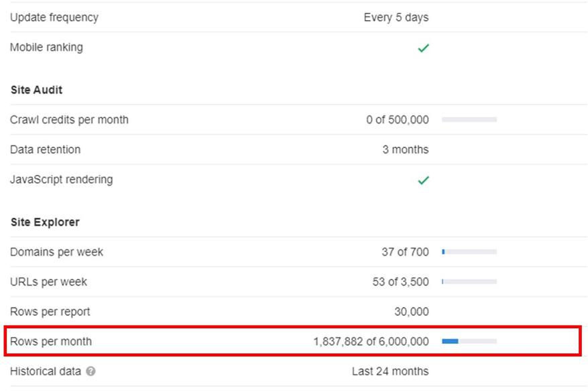Click the Update frequency label
This screenshot has height=392, width=588.
54,17
